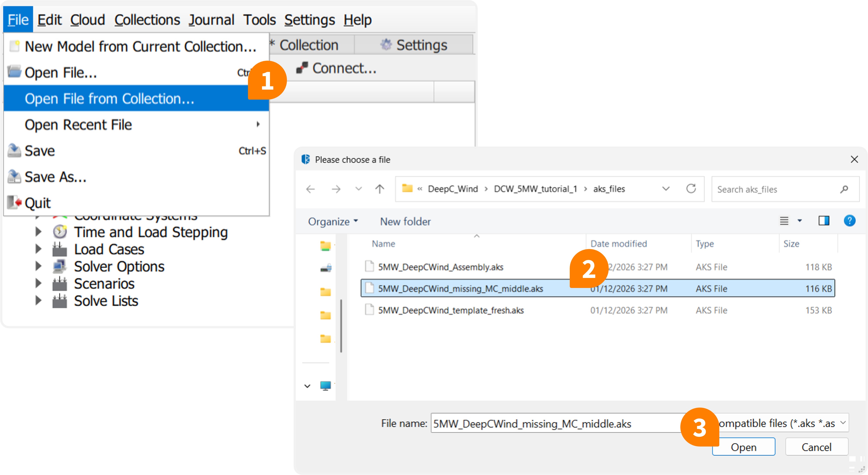Open the view options dropdown arrow
Screen dimensions: 868x475
coord(800,221)
